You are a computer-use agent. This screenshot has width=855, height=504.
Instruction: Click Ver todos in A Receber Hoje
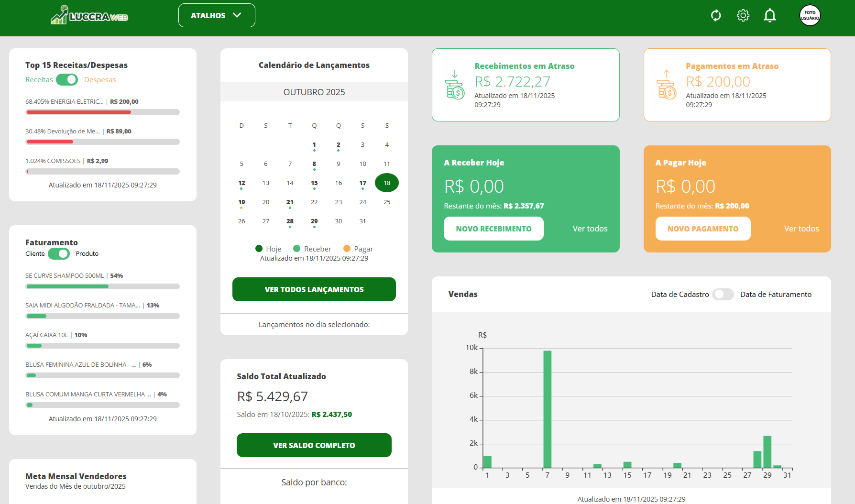click(590, 229)
